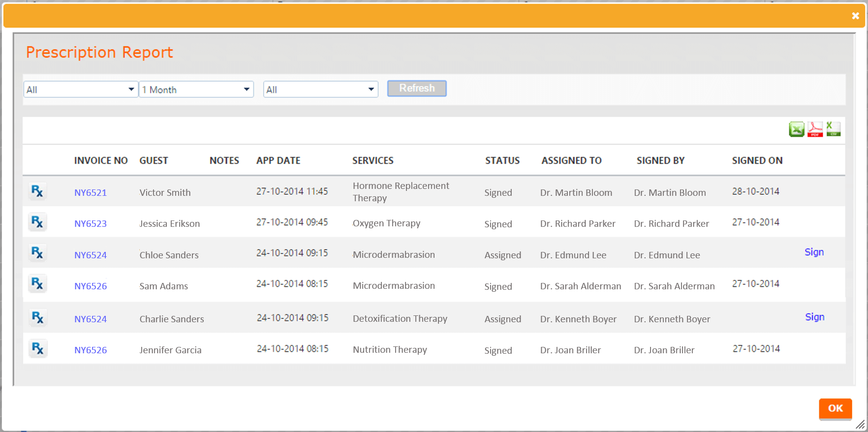Export report as CSV file
Viewport: 868px width, 432px height.
(833, 129)
